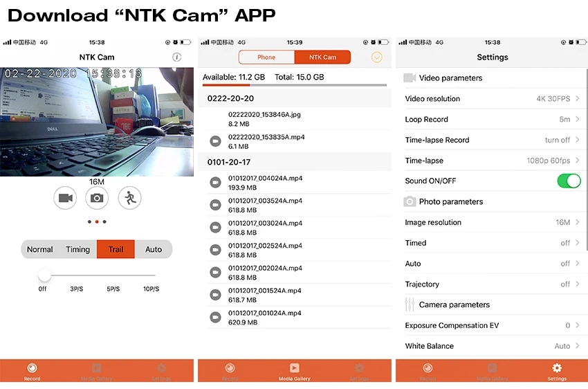Open Record tab in the left screen
Viewport: 588px width, 389px height.
point(33,371)
